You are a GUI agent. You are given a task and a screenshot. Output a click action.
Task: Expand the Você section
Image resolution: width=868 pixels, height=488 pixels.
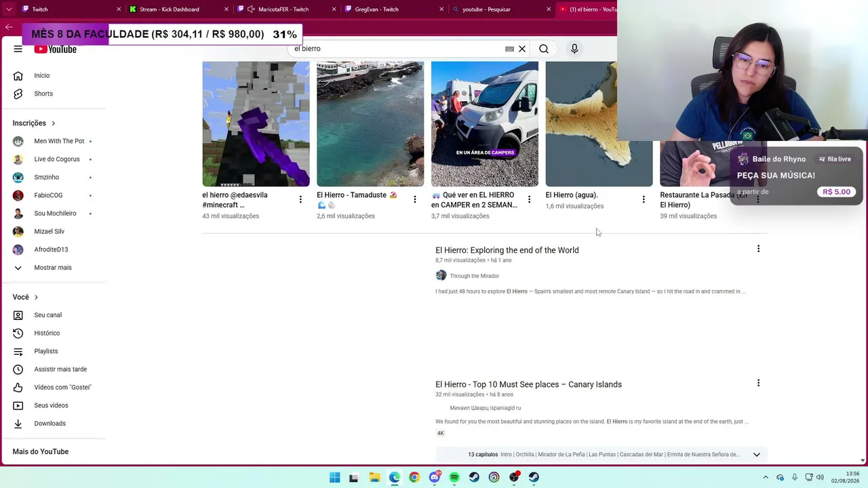(25, 297)
